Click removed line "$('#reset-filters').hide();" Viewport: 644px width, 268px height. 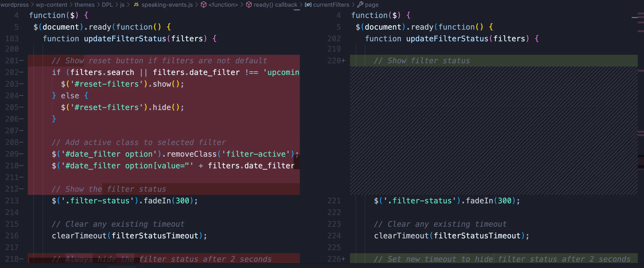click(123, 107)
